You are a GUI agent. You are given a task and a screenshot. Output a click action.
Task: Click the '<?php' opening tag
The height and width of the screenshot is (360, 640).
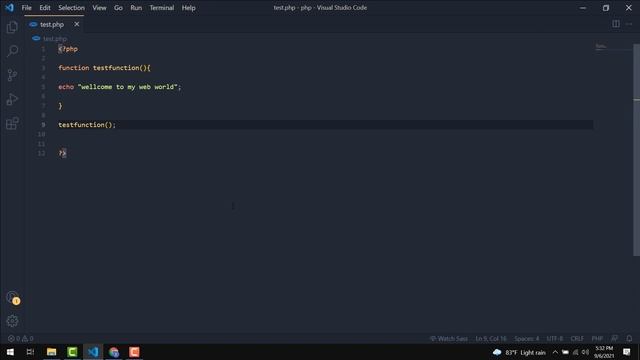point(68,49)
